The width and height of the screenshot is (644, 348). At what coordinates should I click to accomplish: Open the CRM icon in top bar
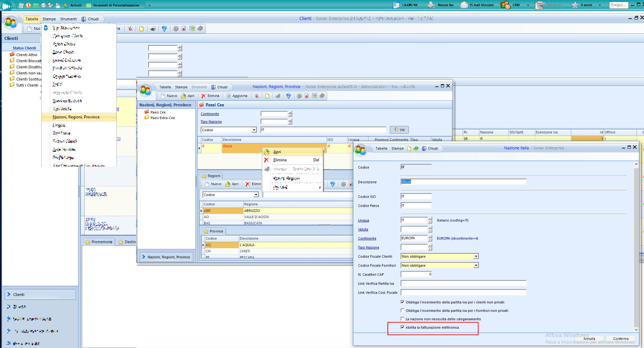coord(505,5)
